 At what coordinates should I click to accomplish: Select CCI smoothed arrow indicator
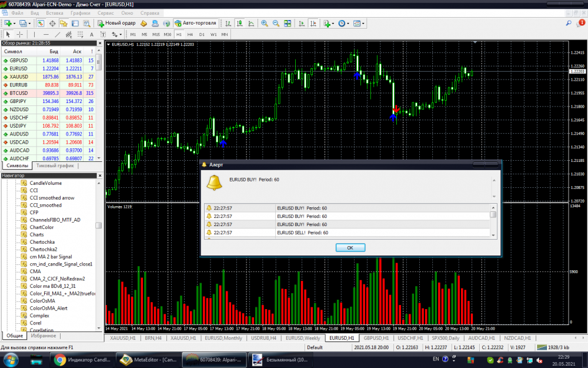pyautogui.click(x=52, y=198)
